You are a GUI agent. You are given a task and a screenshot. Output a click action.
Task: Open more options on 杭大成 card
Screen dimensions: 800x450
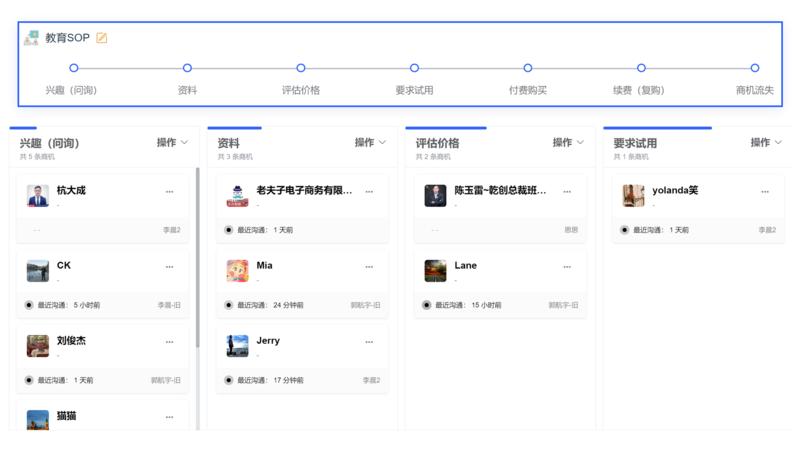coord(169,192)
